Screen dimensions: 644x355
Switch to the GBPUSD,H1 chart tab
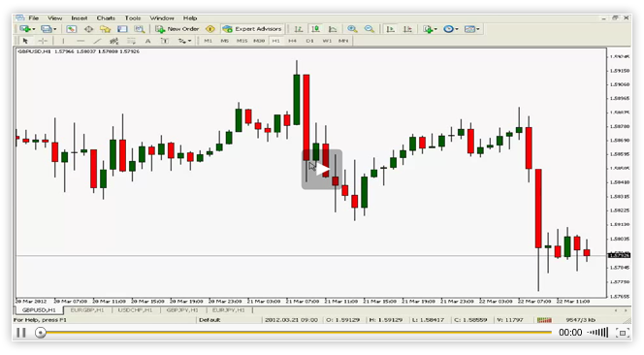[x=39, y=310]
